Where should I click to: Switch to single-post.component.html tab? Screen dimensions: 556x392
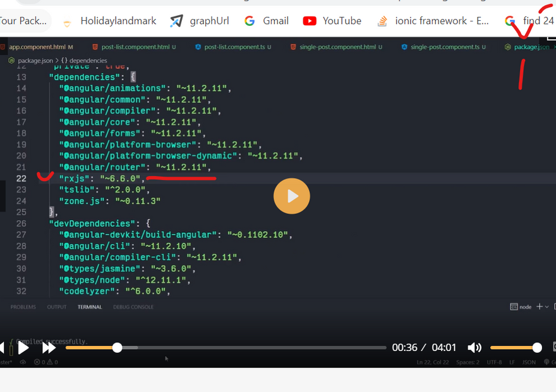tap(336, 47)
